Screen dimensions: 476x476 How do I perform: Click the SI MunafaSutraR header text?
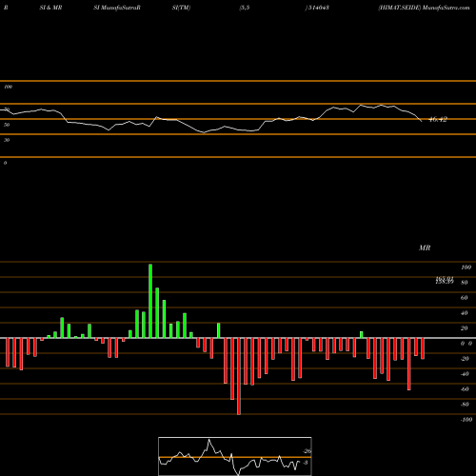pyautogui.click(x=117, y=8)
